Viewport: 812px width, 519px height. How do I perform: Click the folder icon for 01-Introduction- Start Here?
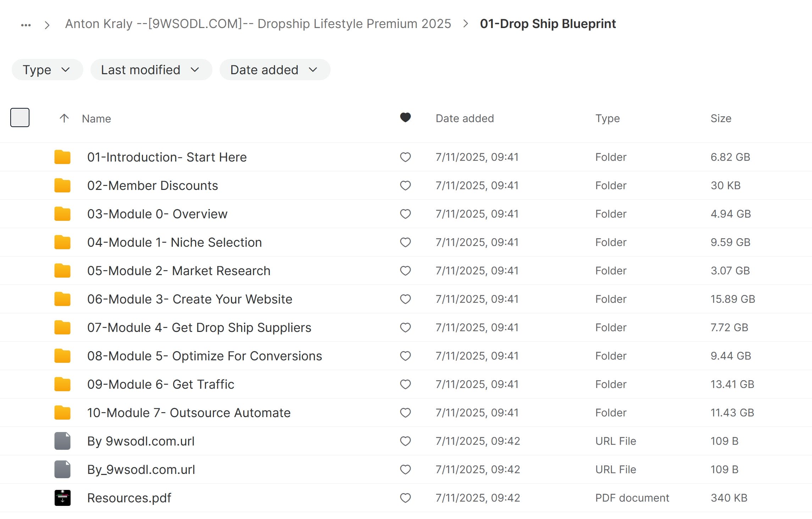click(x=62, y=157)
